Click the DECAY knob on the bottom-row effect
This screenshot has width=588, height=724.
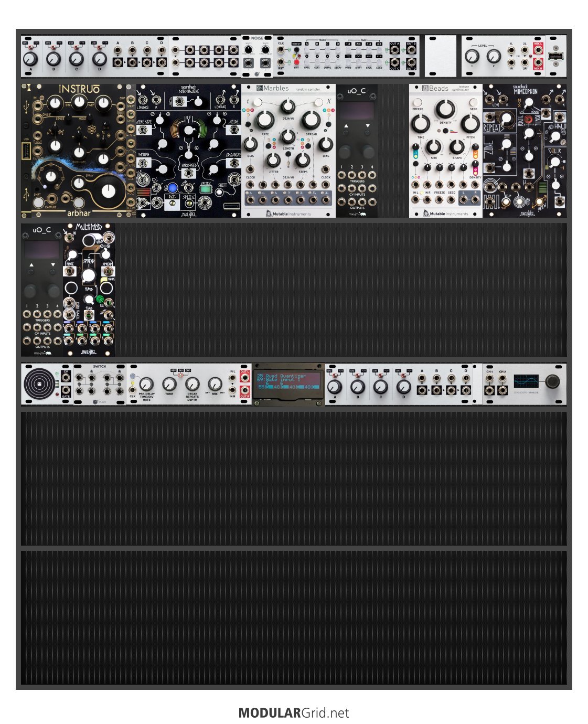[x=192, y=384]
